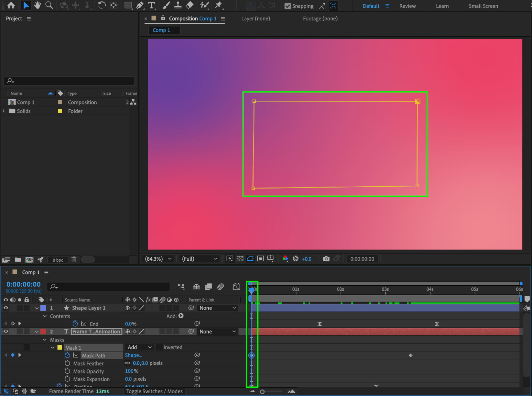Select the Pen tool

[140, 5]
